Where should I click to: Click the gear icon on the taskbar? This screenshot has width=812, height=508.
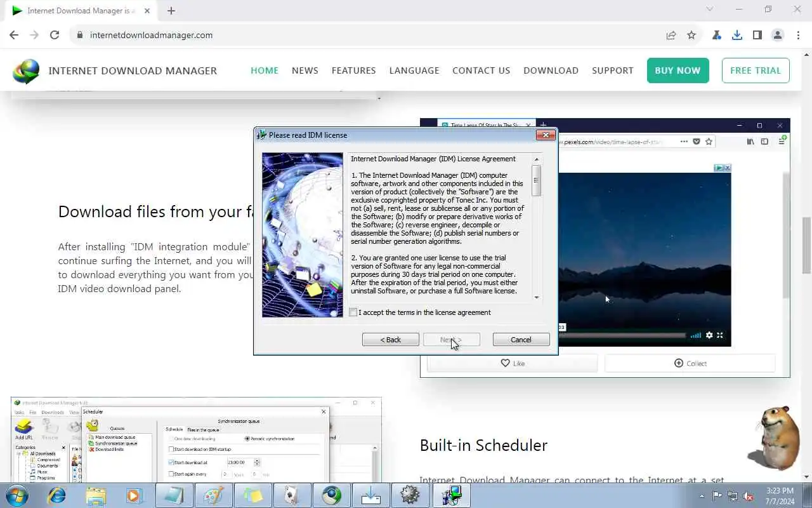tap(410, 495)
